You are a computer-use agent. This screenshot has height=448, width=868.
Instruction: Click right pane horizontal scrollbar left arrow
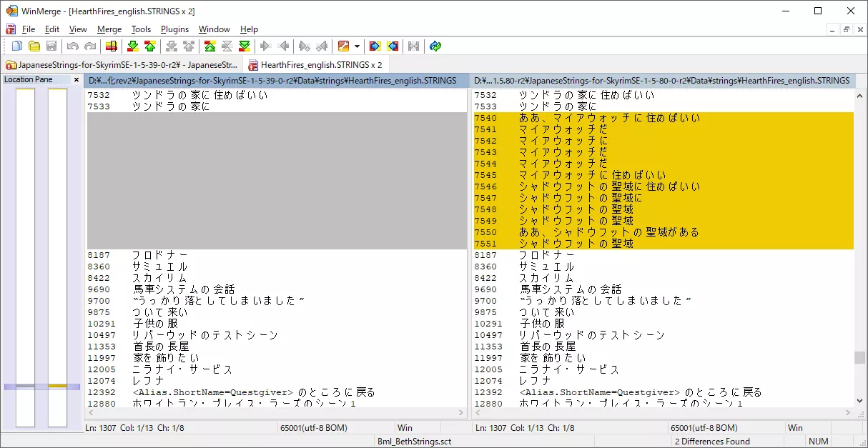[x=478, y=413]
